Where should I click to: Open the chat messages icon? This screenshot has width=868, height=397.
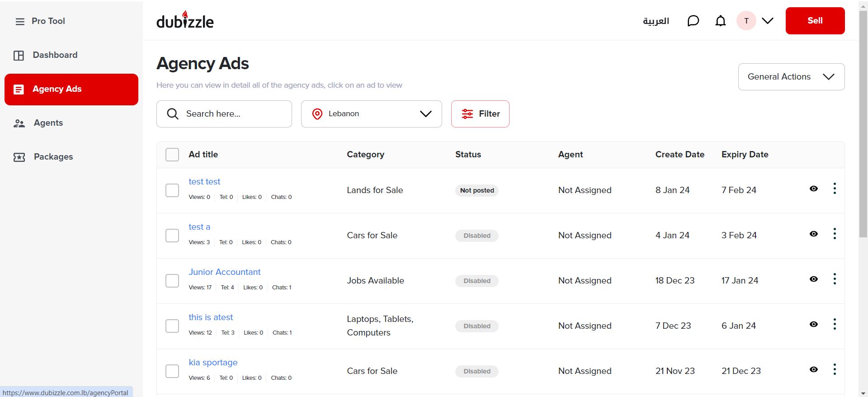point(693,21)
